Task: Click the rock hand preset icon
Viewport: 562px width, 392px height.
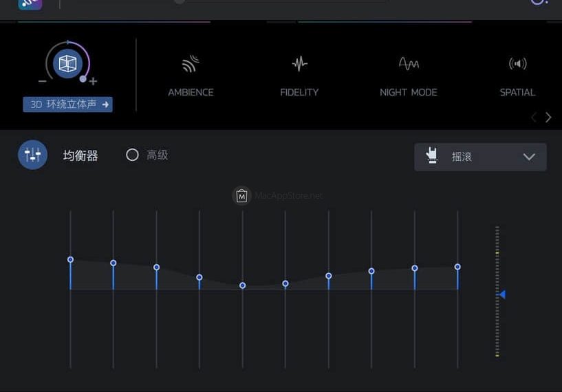Action: point(432,156)
